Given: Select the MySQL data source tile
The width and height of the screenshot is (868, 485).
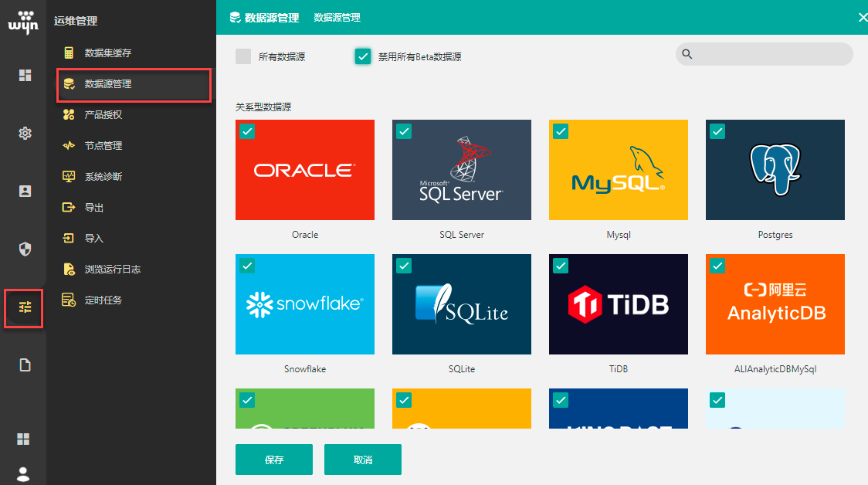Looking at the screenshot, I should [x=619, y=170].
